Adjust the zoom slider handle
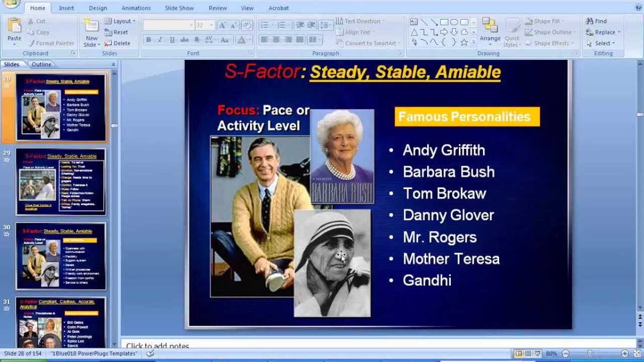 tap(590, 353)
